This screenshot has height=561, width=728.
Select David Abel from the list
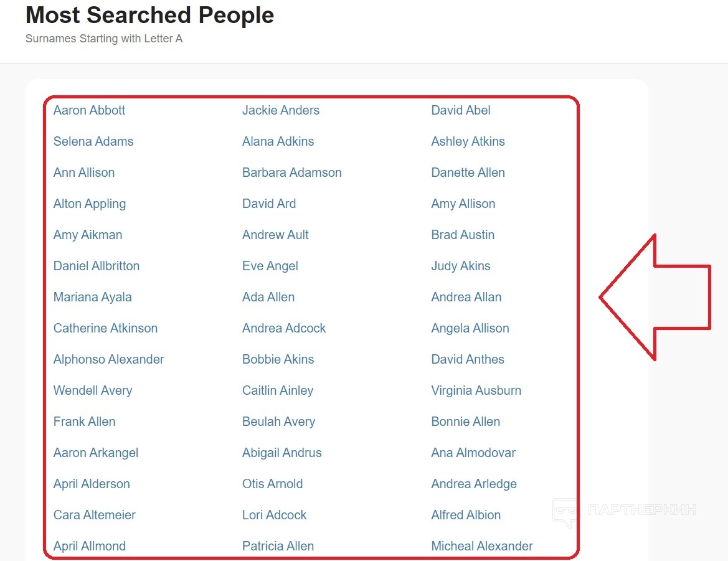tap(460, 110)
